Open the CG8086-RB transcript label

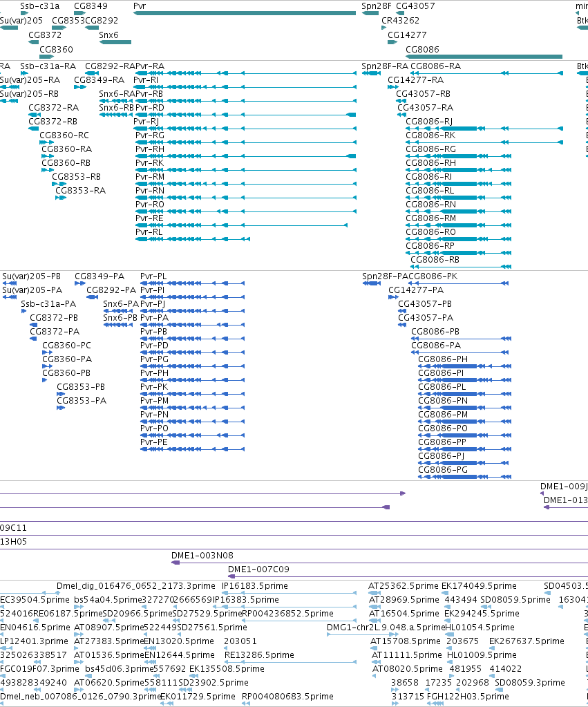pos(435,260)
